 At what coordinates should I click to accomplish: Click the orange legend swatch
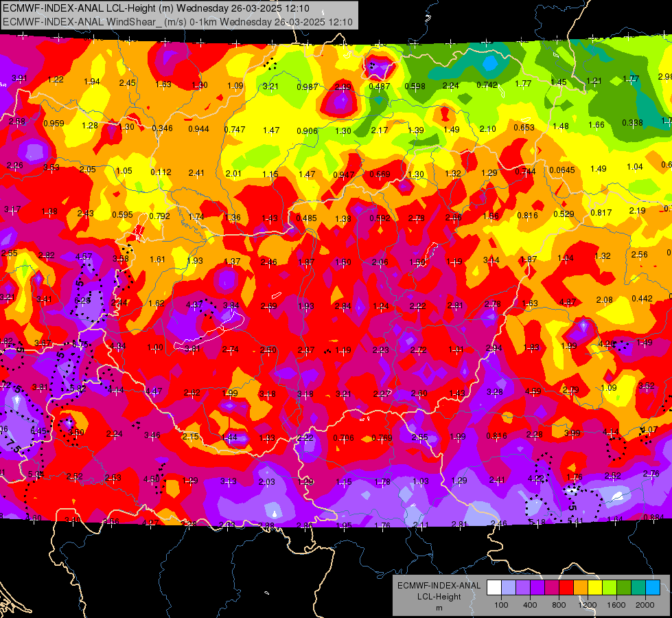pyautogui.click(x=581, y=588)
